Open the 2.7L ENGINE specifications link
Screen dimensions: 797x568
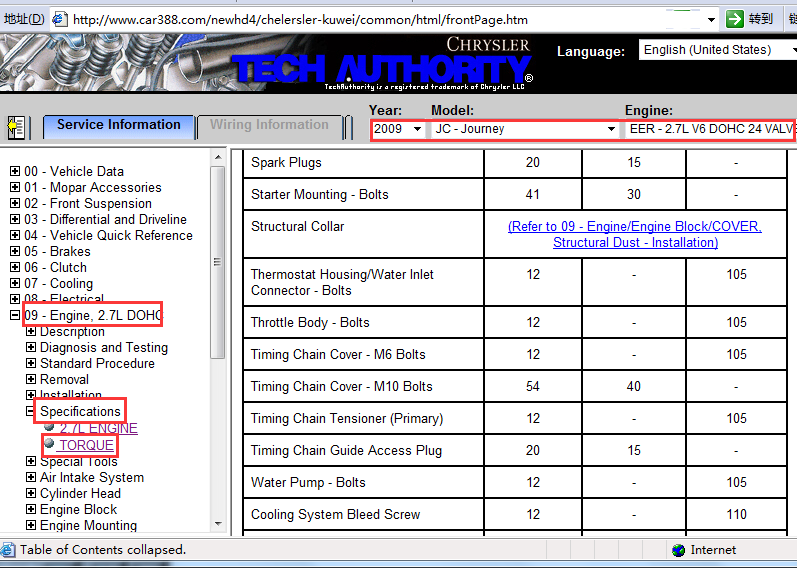99,428
